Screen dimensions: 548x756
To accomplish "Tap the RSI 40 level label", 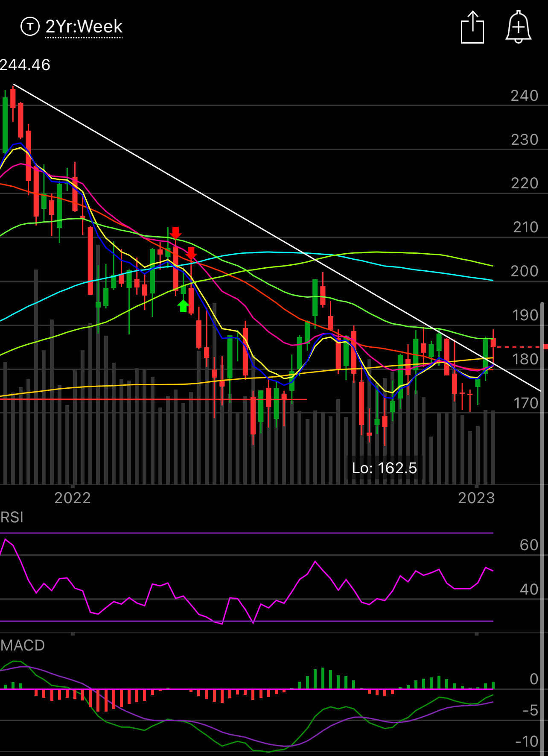I will click(x=529, y=589).
